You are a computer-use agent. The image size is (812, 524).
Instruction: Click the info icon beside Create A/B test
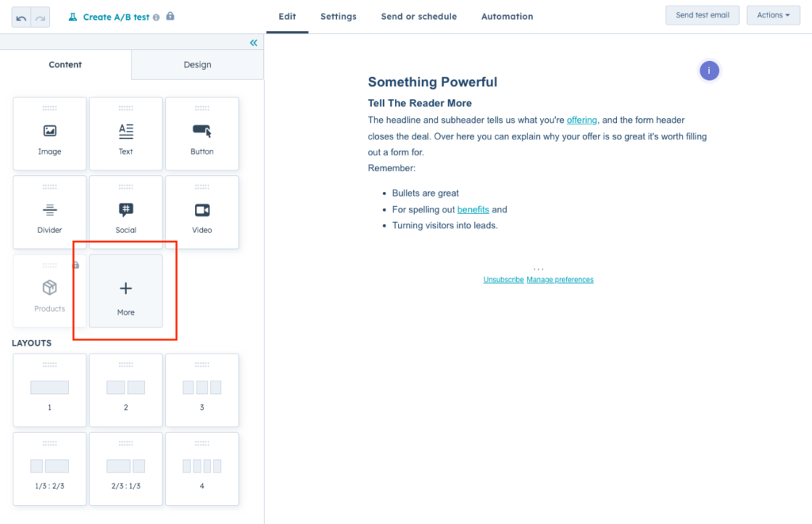[x=156, y=17]
